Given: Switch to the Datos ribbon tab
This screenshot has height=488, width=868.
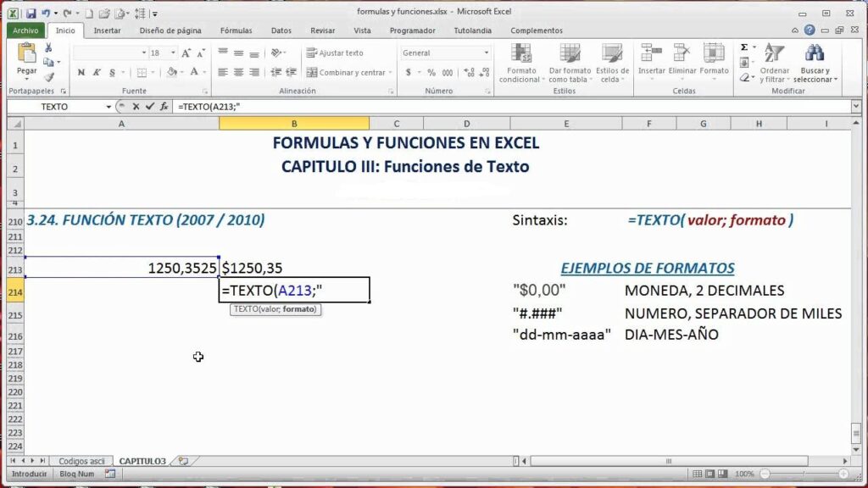Looking at the screenshot, I should click(281, 31).
